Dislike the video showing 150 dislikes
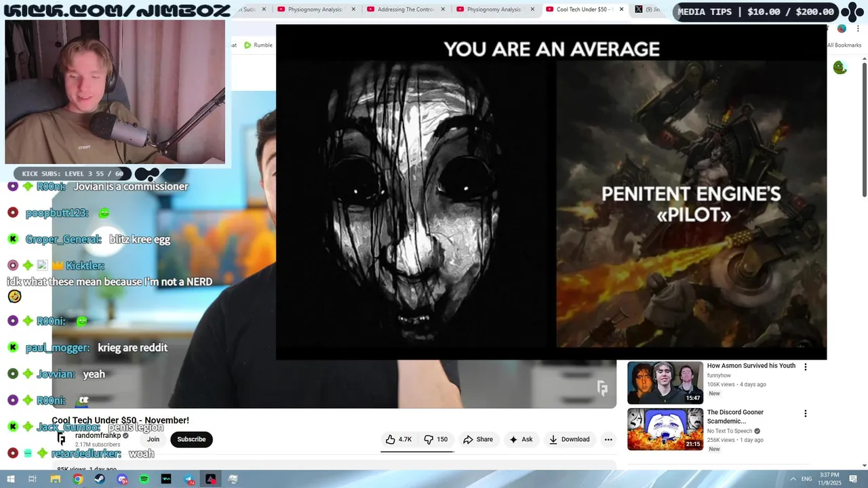868x488 pixels. [436, 439]
